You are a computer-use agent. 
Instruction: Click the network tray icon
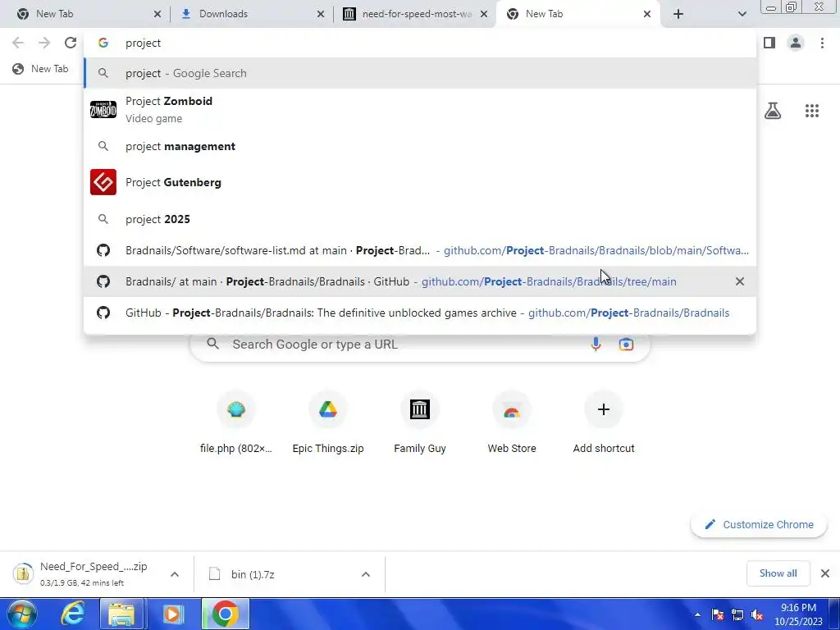click(x=737, y=614)
